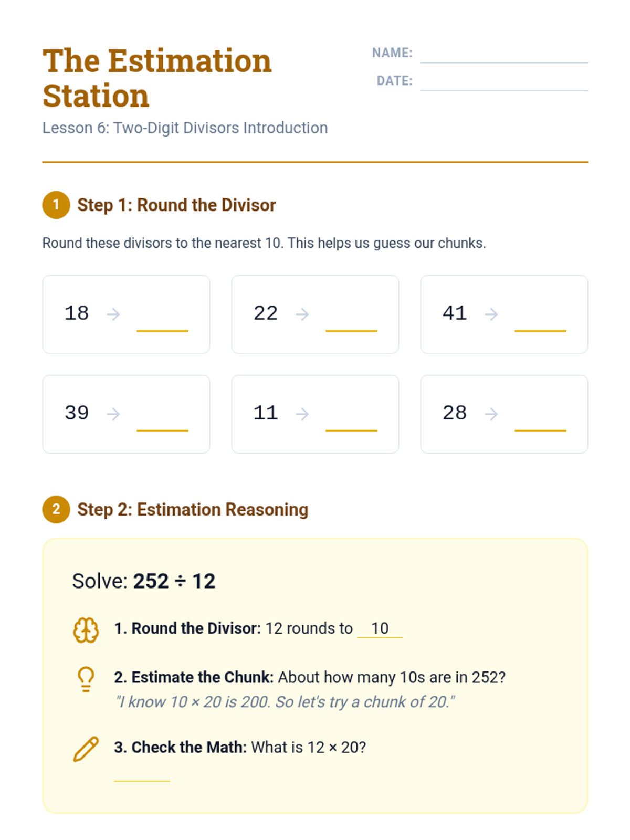
Task: Click the answer blank for divisor 18
Action: pos(162,320)
